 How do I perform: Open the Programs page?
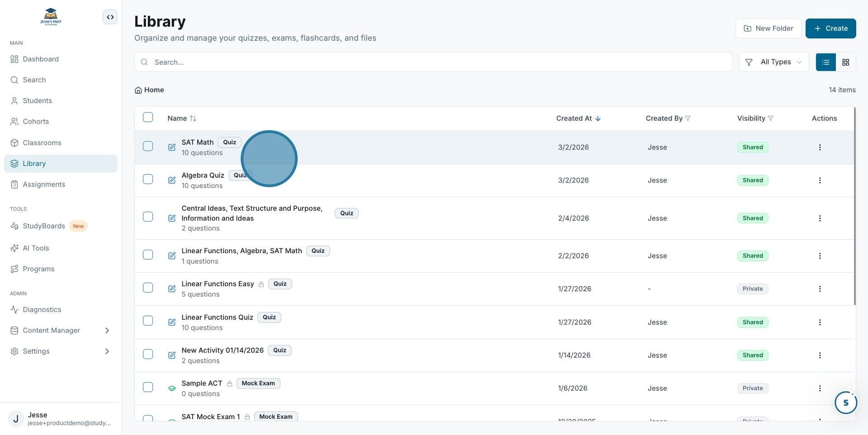pos(61,269)
